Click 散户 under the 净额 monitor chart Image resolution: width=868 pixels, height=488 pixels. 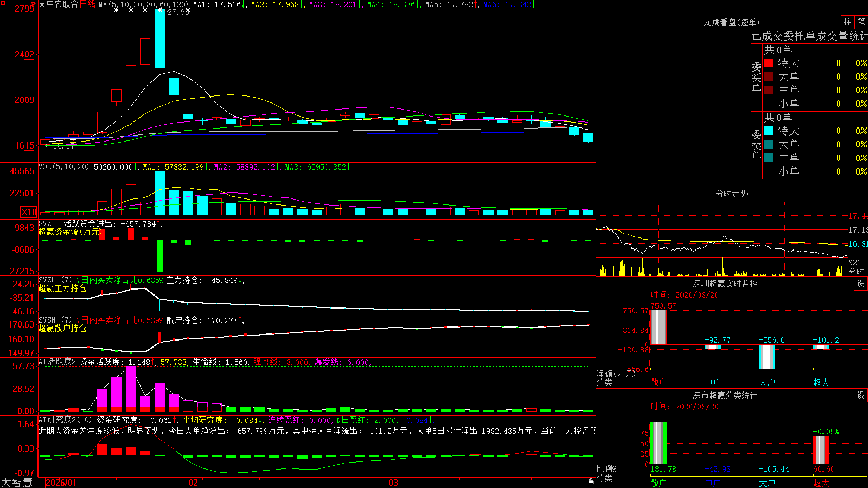coord(659,382)
